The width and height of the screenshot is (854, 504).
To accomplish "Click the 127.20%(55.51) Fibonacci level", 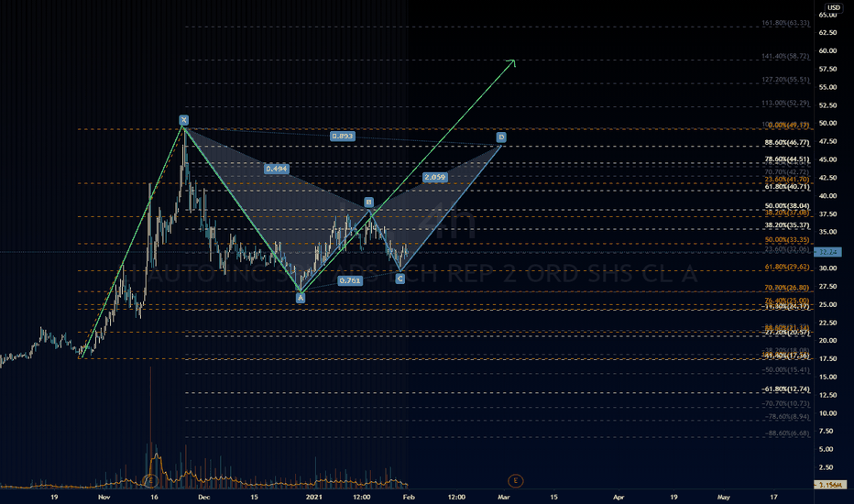I will point(785,80).
